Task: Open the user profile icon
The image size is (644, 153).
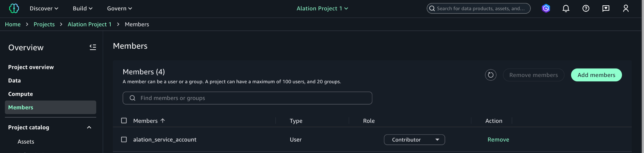Action: (626, 8)
